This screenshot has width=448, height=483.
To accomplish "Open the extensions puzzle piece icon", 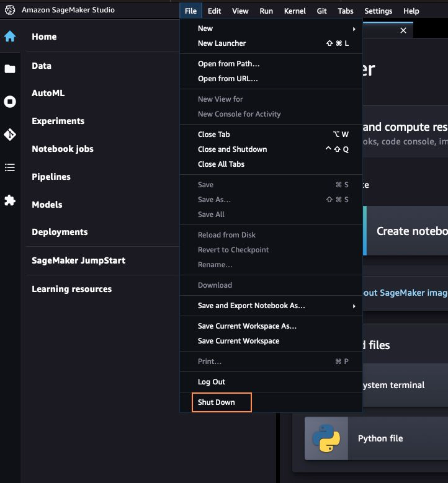I will click(10, 200).
